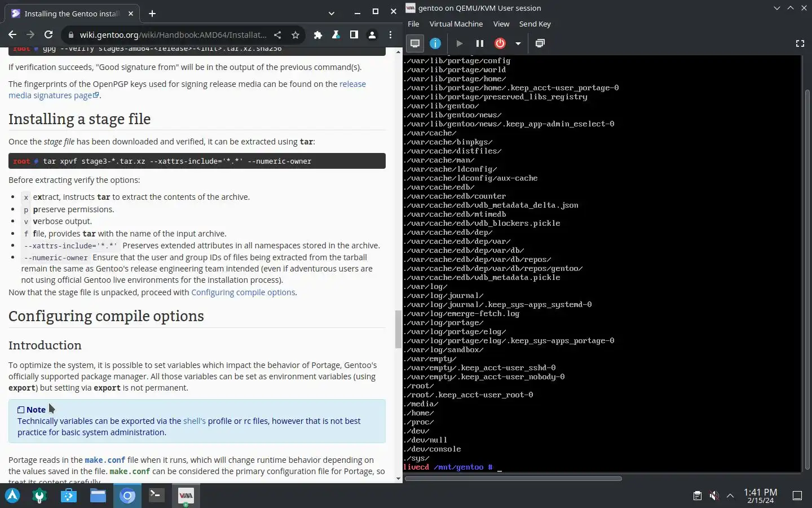Shade virt-manager window with down chevron
812x508 pixels.
pyautogui.click(x=777, y=8)
